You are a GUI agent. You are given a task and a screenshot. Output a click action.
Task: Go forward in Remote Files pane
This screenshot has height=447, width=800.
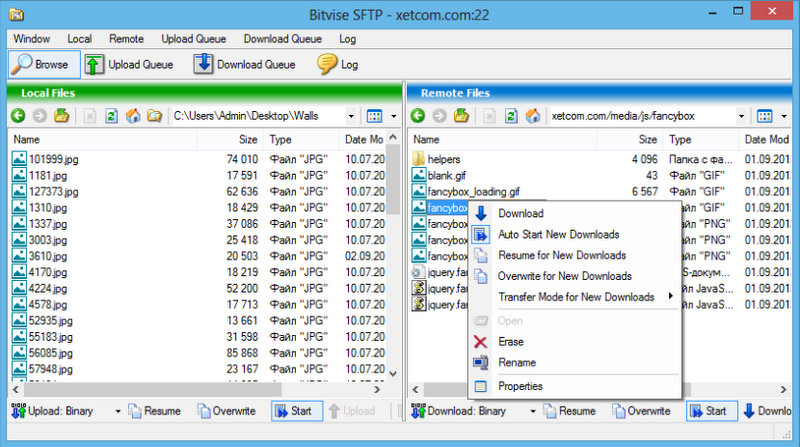(x=439, y=116)
